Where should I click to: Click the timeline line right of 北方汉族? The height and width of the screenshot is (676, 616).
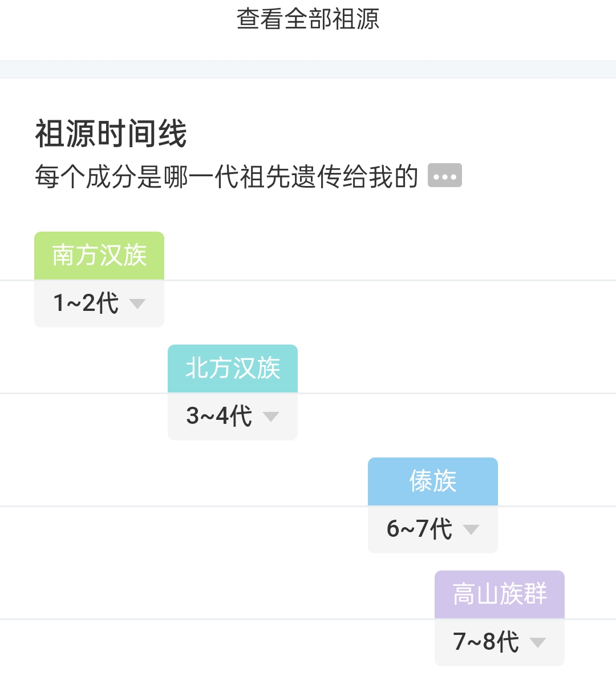[x=457, y=393]
